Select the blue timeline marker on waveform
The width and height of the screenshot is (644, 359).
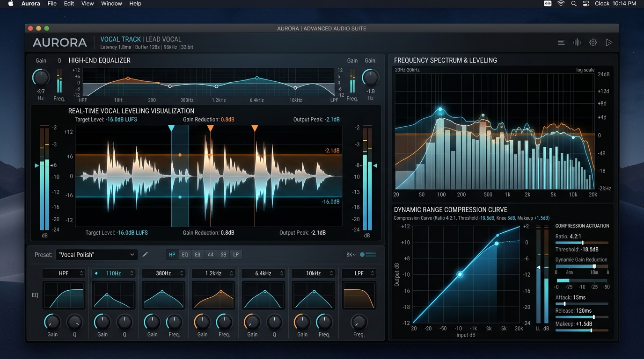coord(171,128)
